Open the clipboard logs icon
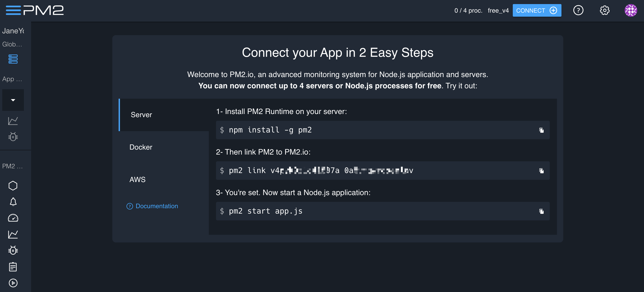Screen dimensions: 644x292 click(13, 267)
